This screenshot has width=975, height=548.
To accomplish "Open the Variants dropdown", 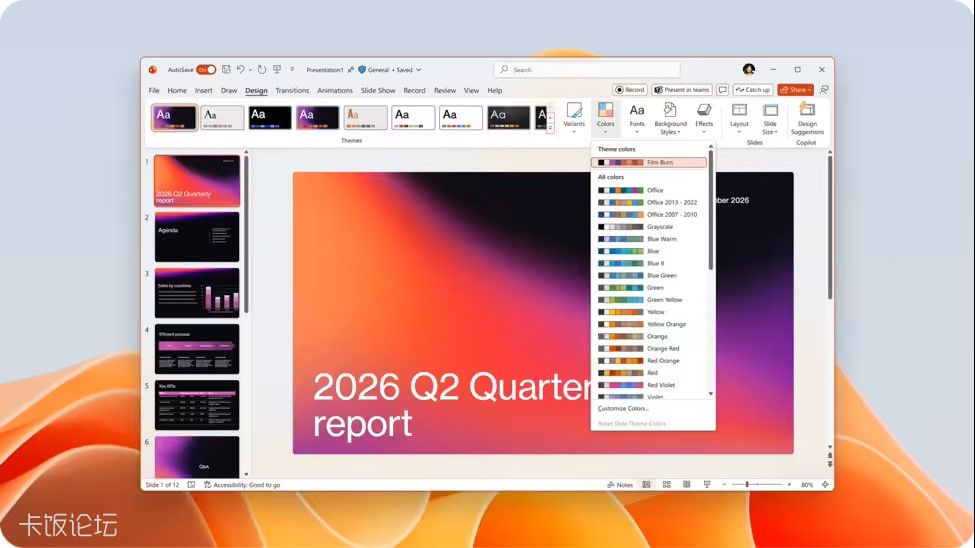I will pos(574,118).
